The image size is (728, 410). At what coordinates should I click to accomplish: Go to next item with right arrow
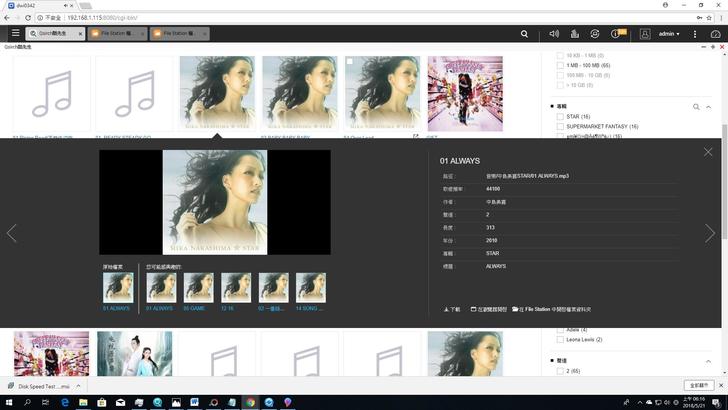710,233
